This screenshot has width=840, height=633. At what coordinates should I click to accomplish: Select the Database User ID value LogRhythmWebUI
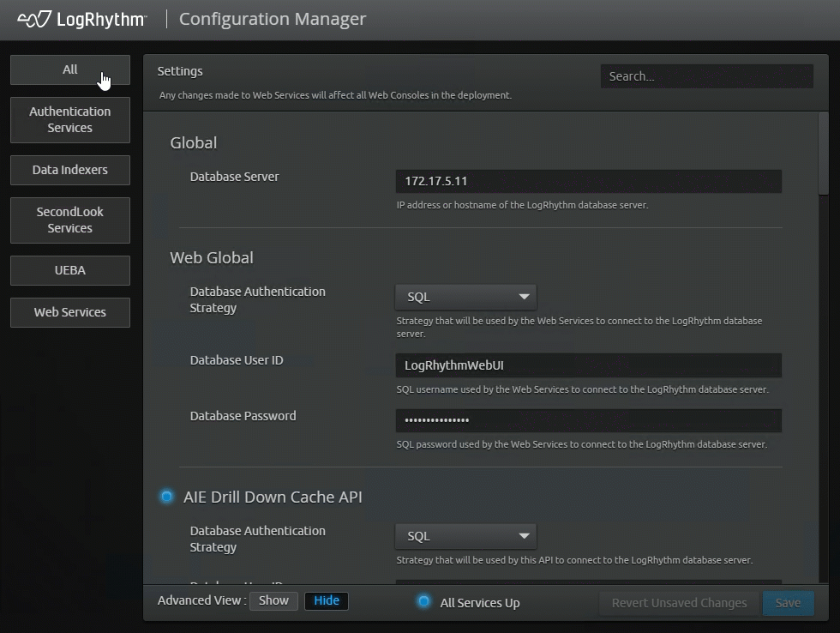[588, 365]
